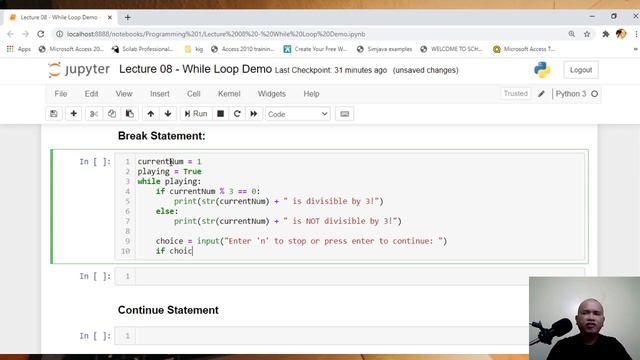Open the Widgets menu
The height and width of the screenshot is (360, 640).
point(271,94)
